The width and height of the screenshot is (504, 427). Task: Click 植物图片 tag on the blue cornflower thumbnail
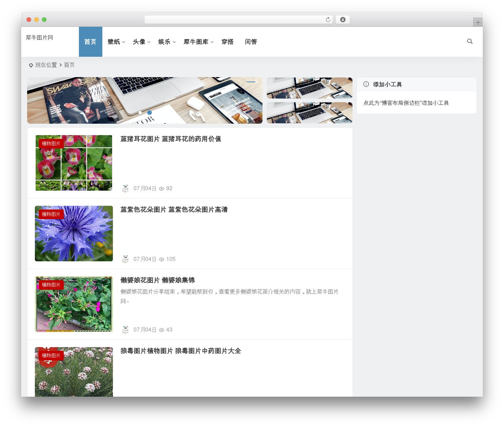pyautogui.click(x=51, y=214)
